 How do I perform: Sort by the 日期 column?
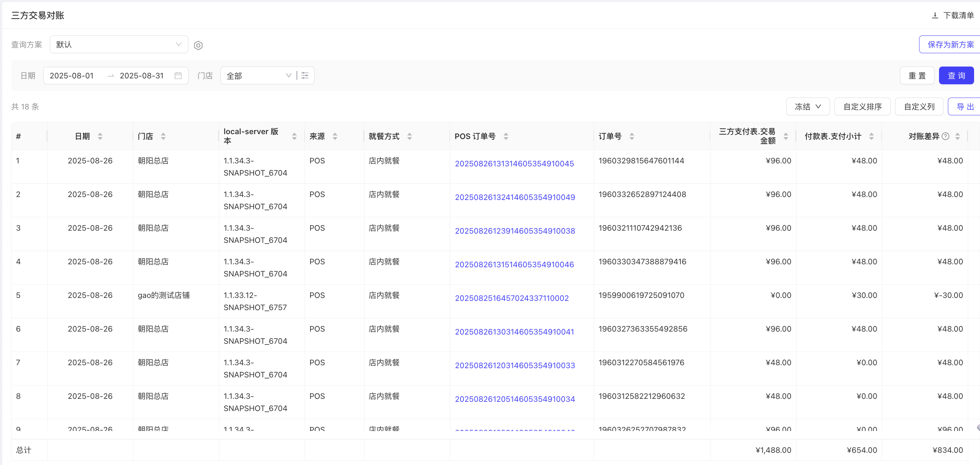click(100, 136)
